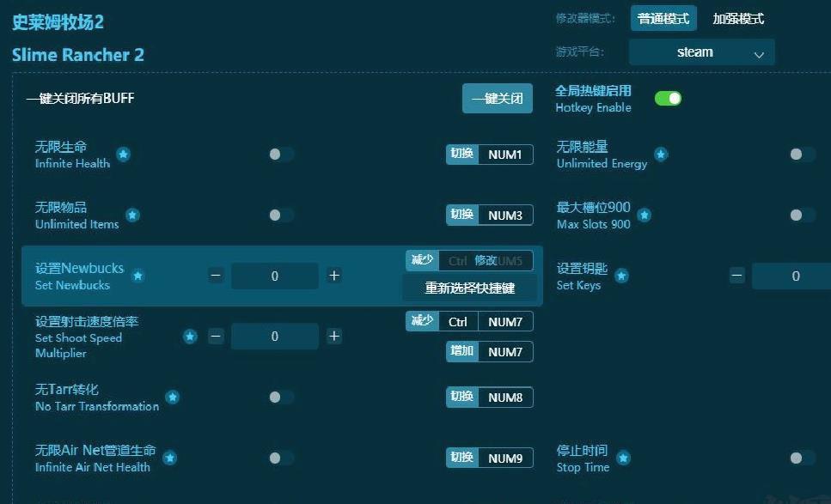Decrease Shoot Speed Multiplier with minus button
The width and height of the screenshot is (831, 504).
(x=216, y=337)
